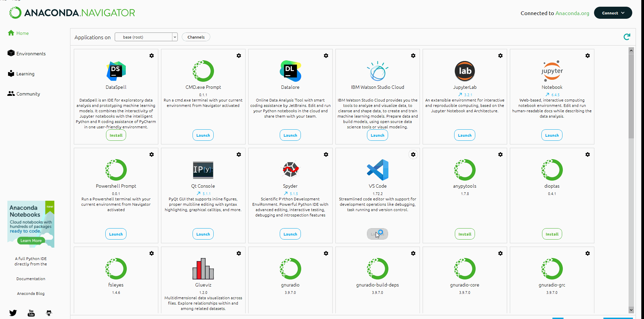
Task: Open the gnuradio tile settings gear
Action: (326, 253)
